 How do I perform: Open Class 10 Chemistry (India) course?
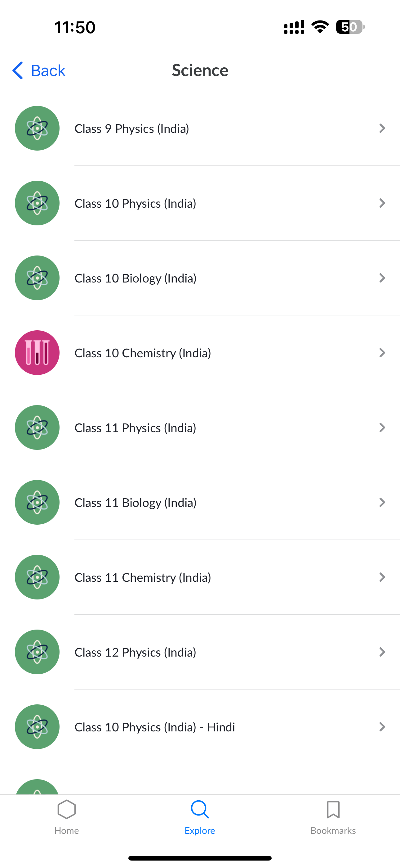point(143,353)
